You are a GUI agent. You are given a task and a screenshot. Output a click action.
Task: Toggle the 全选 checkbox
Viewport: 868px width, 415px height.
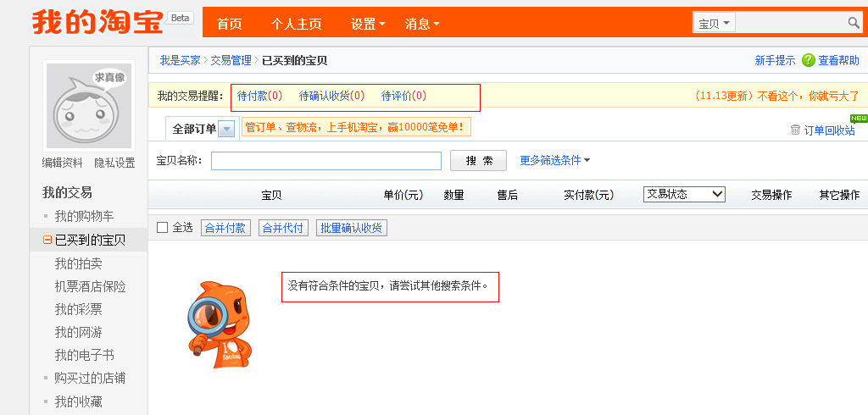tap(162, 228)
